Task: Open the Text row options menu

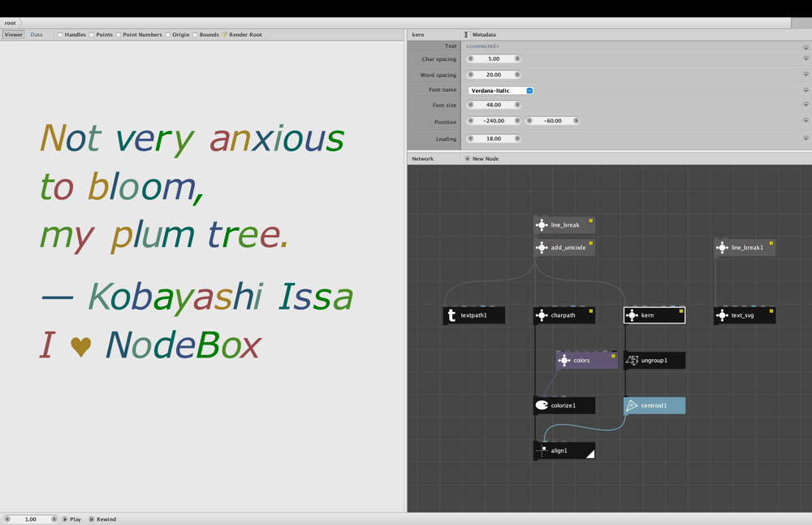Action: [x=806, y=47]
